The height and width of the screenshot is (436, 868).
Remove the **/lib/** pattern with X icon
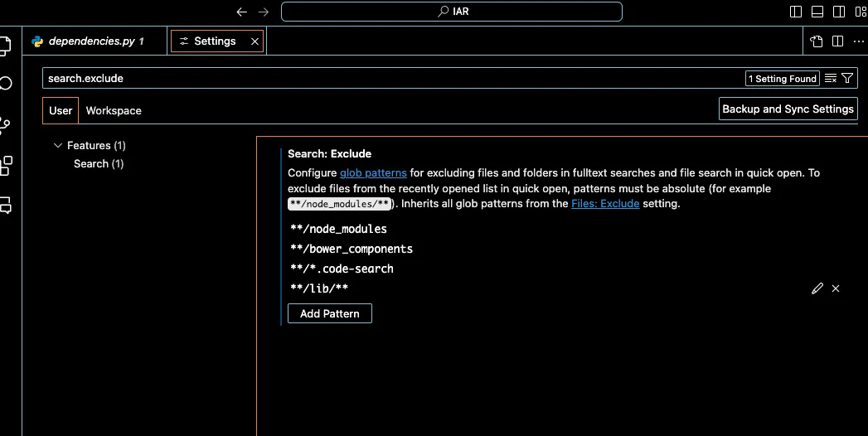click(x=836, y=288)
